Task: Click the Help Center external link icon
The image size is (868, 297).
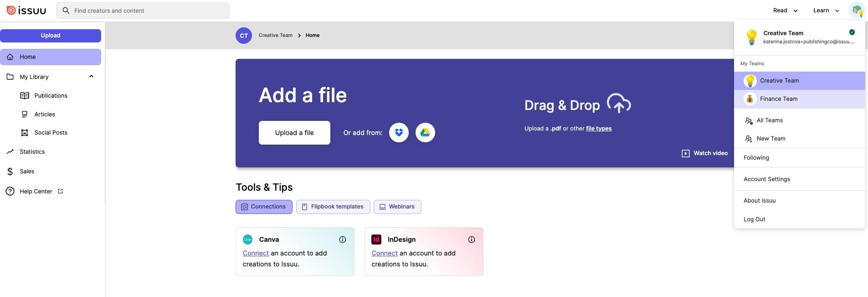Action: coord(60,191)
